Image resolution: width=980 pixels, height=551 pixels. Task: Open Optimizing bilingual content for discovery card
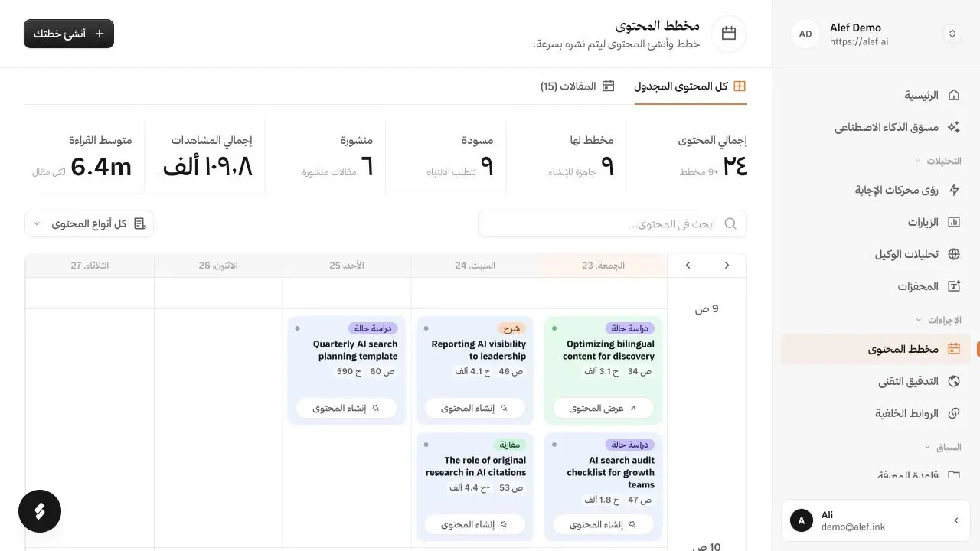pos(603,370)
